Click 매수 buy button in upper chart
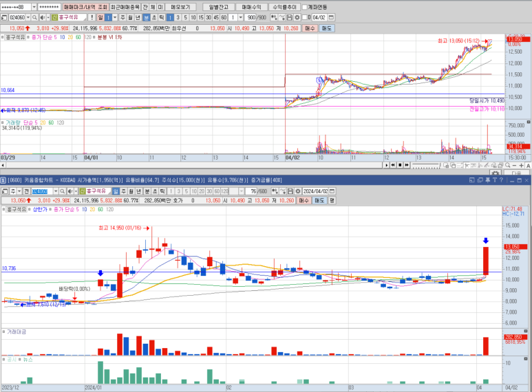The image size is (532, 392). tap(310, 28)
